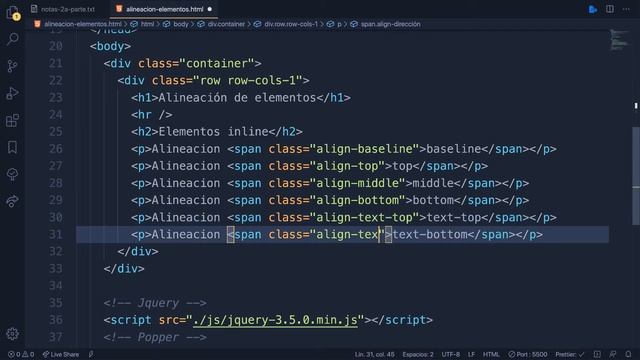
Task: Open the div.container breadcrumb segment
Action: (226, 24)
